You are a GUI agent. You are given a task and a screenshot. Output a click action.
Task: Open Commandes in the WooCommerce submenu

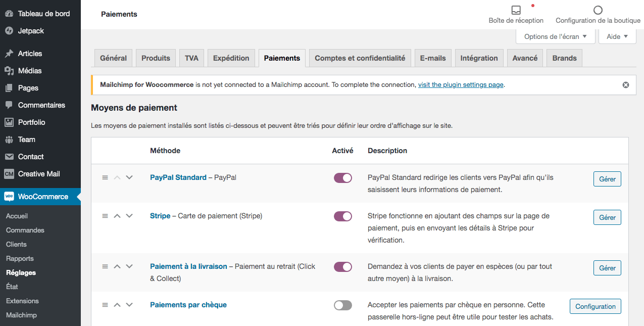[x=25, y=230]
